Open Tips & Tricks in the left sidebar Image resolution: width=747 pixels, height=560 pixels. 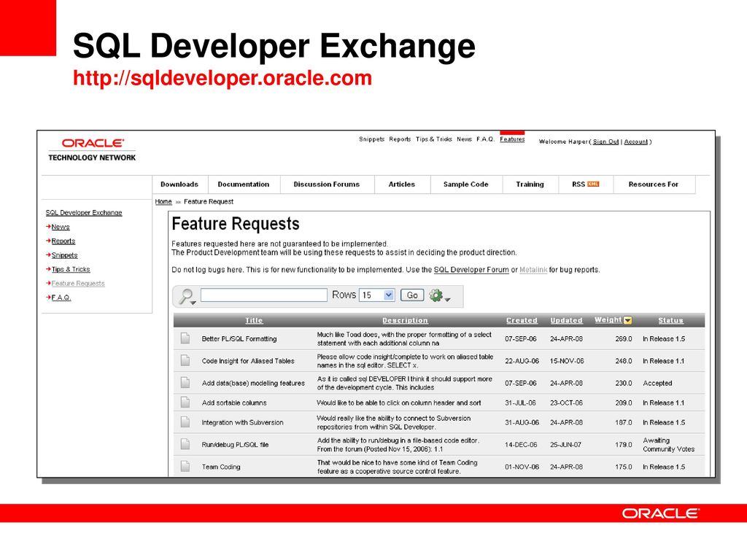(71, 269)
